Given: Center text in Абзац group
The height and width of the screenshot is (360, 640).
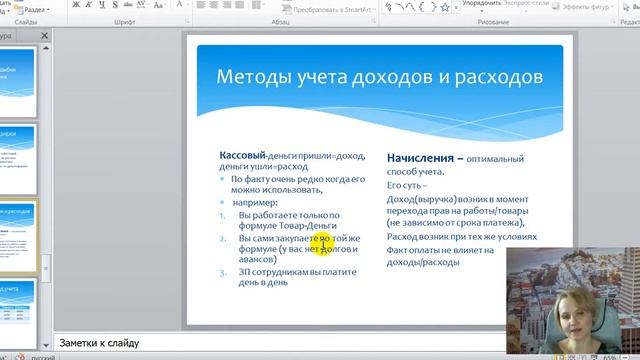Looking at the screenshot, I should [x=214, y=5].
